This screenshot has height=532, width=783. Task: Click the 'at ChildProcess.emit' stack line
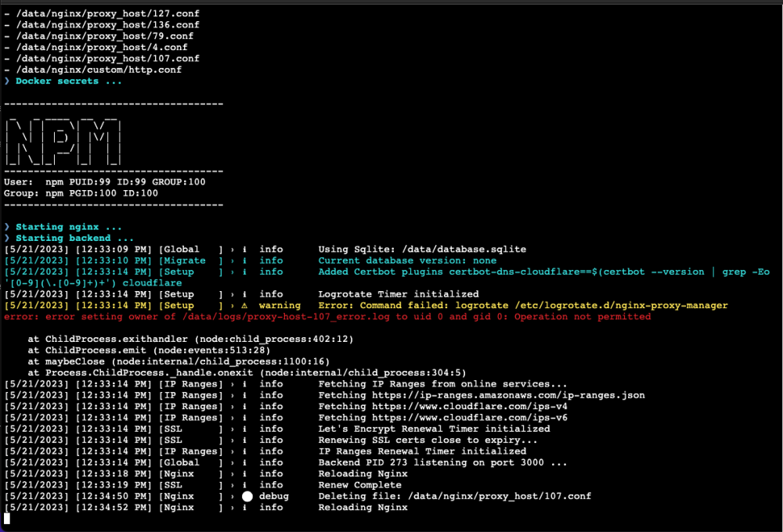pos(149,350)
